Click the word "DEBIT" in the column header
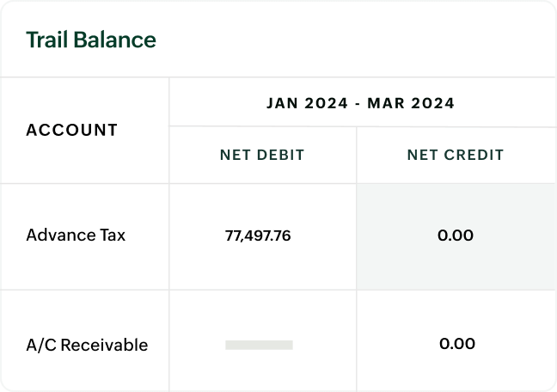The width and height of the screenshot is (557, 392). pyautogui.click(x=280, y=156)
